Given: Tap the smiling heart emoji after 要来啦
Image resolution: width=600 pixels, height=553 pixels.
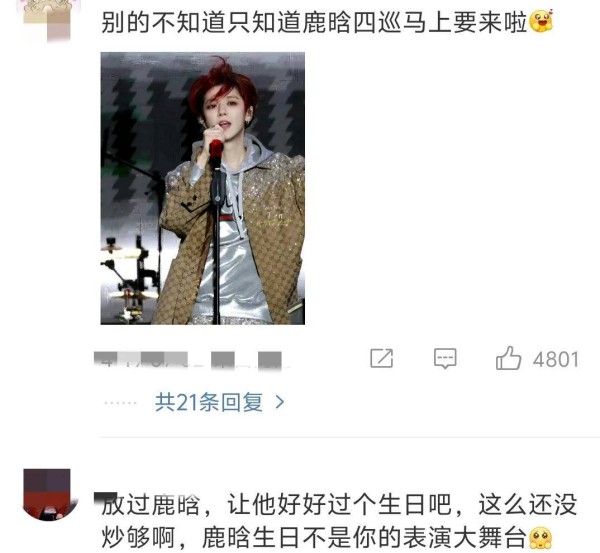Looking at the screenshot, I should tap(541, 21).
